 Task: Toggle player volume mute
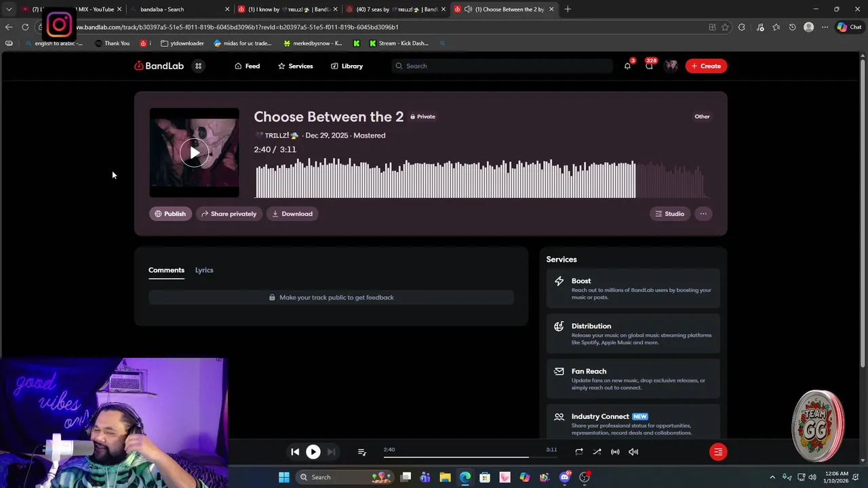click(x=633, y=451)
